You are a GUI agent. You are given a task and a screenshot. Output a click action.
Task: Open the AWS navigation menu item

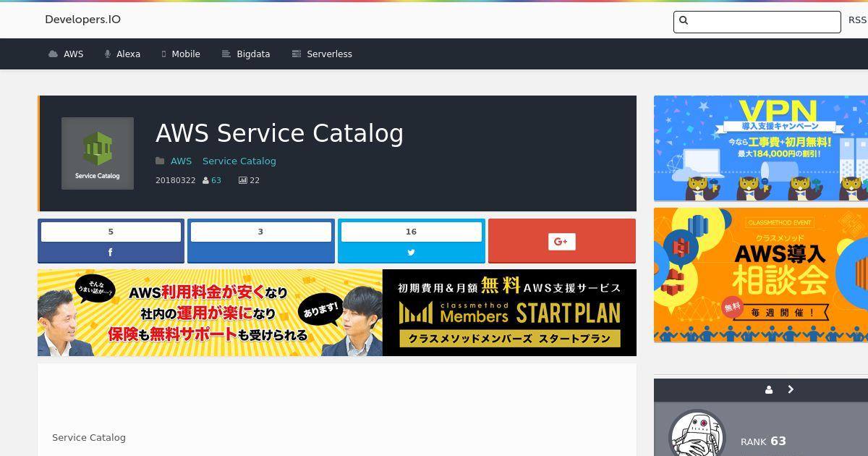pyautogui.click(x=66, y=54)
